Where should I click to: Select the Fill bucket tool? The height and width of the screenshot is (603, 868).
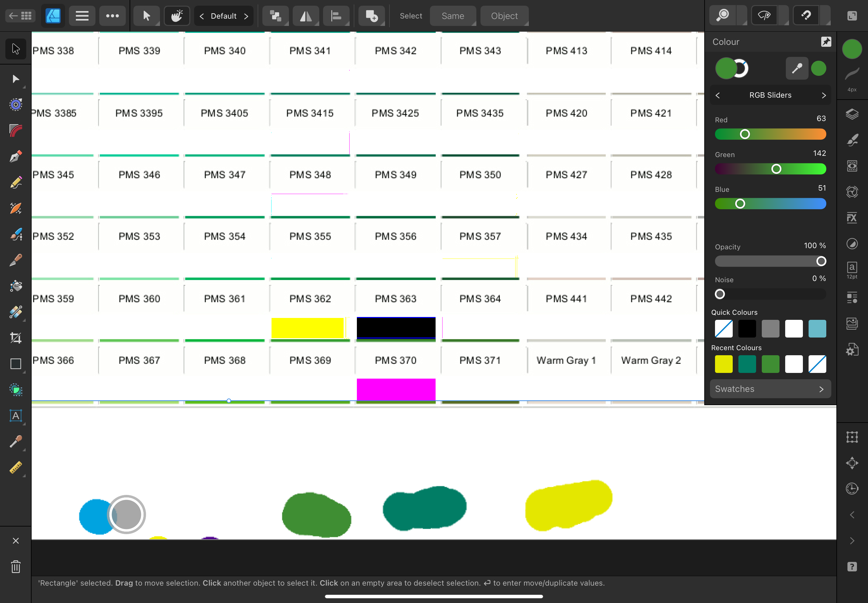coord(15,286)
